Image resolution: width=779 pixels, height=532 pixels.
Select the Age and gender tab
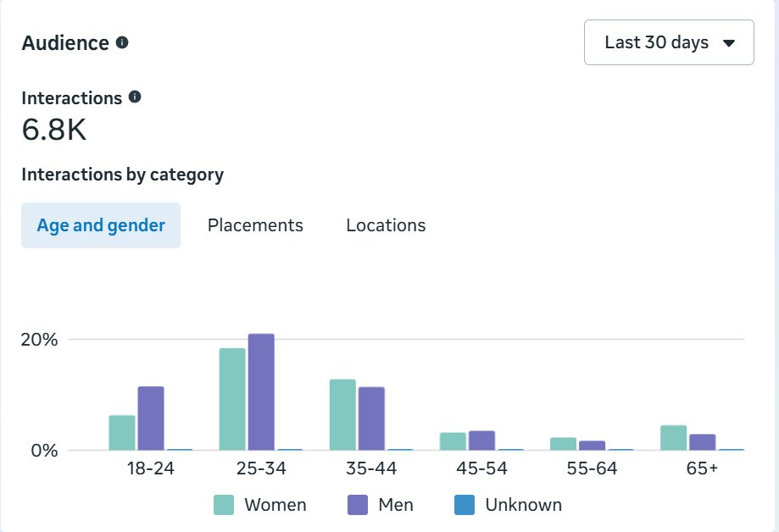click(x=101, y=225)
